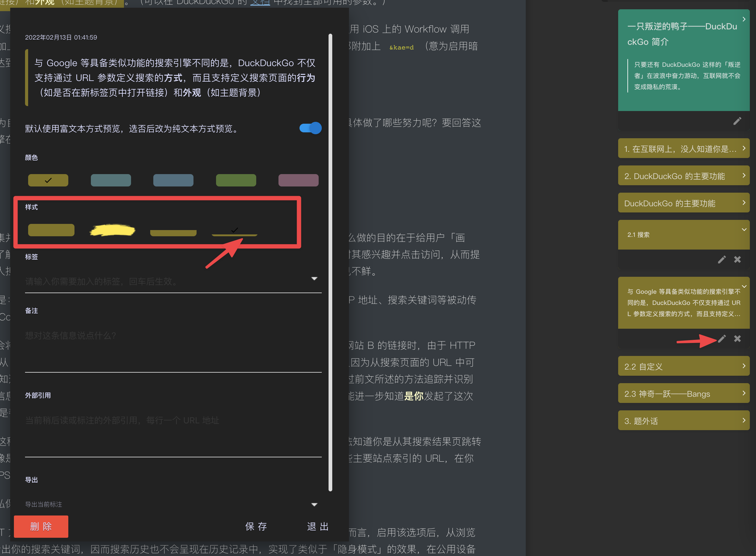Choose the yellow brush stroke style
Image resolution: width=756 pixels, height=556 pixels.
click(112, 230)
